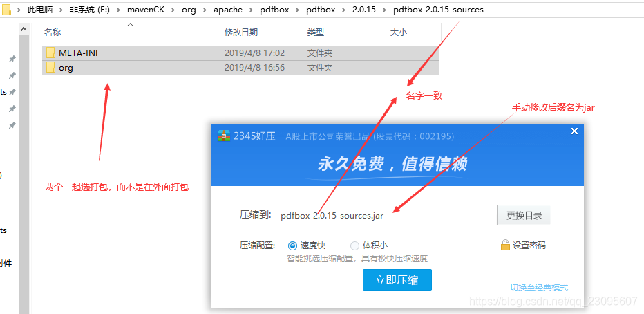
Task: Click 文件夹 type cell of org row
Action: (x=320, y=68)
